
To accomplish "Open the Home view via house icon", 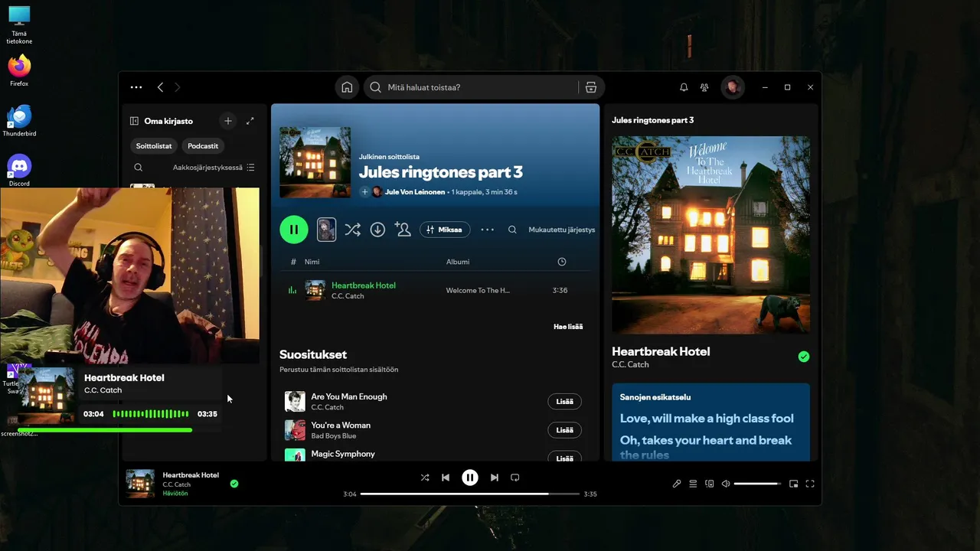I will (x=347, y=87).
